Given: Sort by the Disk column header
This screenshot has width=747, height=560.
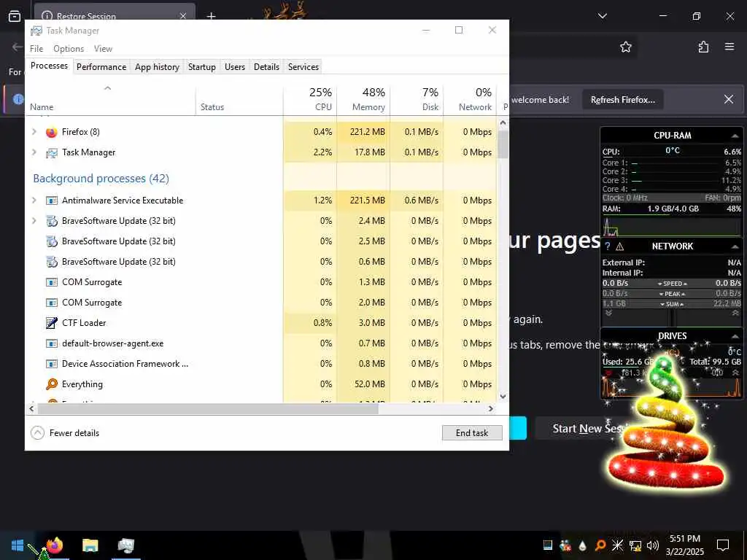Looking at the screenshot, I should point(417,99).
